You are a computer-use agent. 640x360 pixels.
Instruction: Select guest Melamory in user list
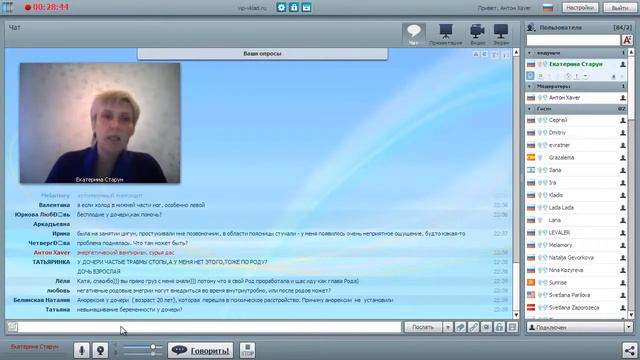point(576,245)
